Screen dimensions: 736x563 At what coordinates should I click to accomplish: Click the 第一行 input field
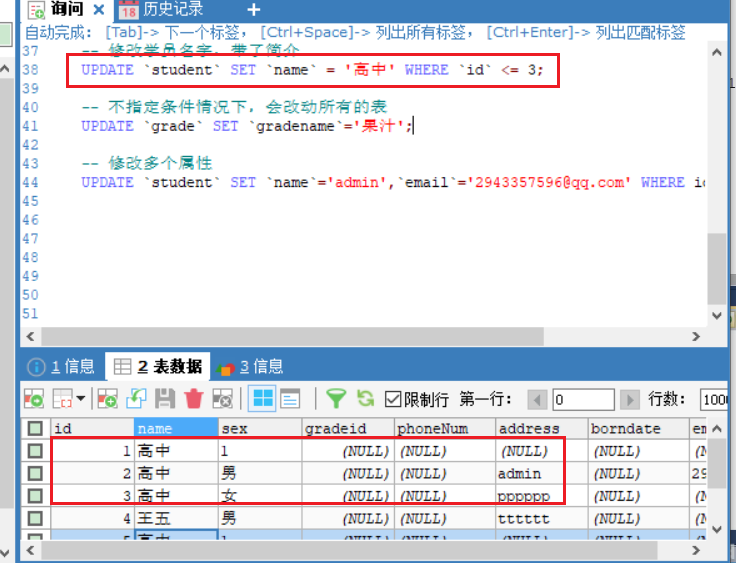pyautogui.click(x=583, y=400)
